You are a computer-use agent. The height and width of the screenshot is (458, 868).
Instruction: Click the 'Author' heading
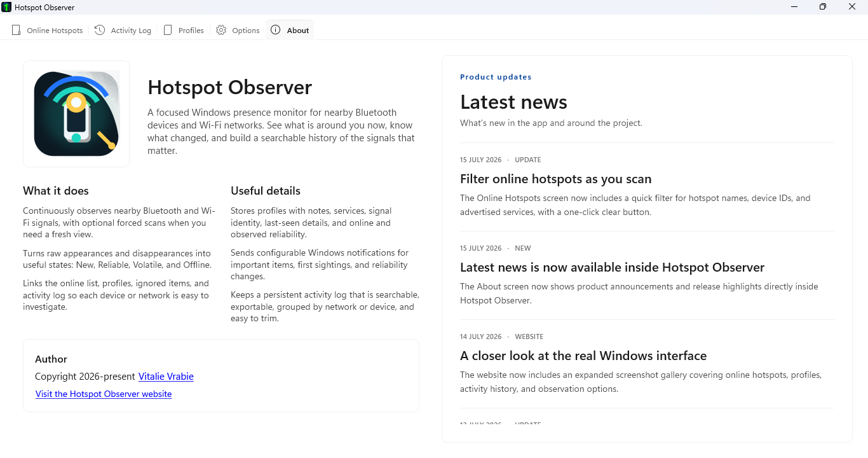(x=51, y=359)
